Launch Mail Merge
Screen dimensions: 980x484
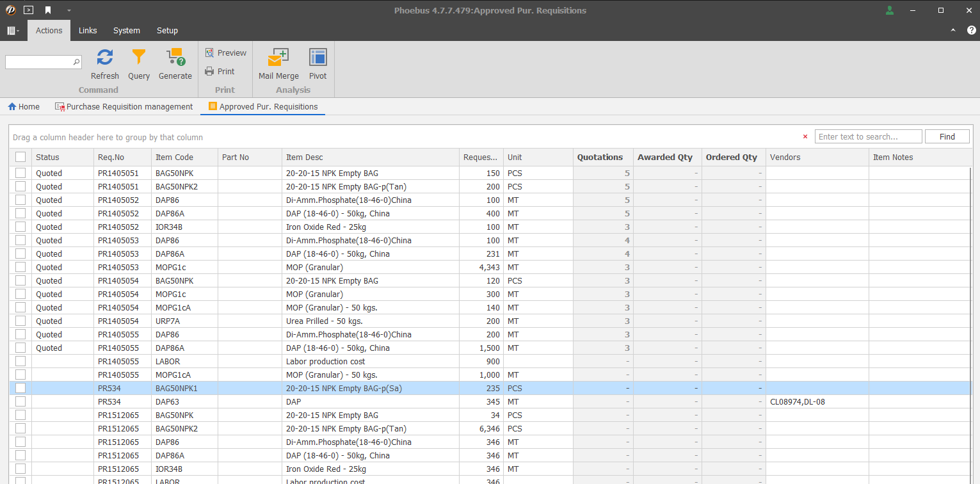(278, 64)
